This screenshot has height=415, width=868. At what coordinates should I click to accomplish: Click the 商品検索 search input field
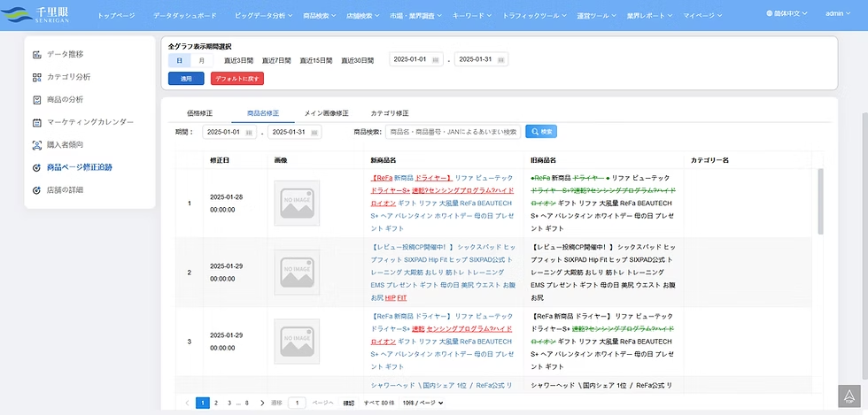tap(453, 132)
